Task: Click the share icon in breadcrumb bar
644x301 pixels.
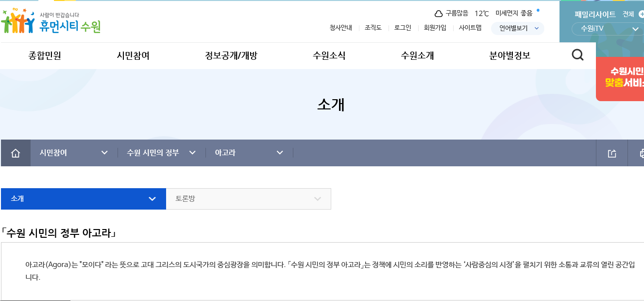Action: pos(612,153)
